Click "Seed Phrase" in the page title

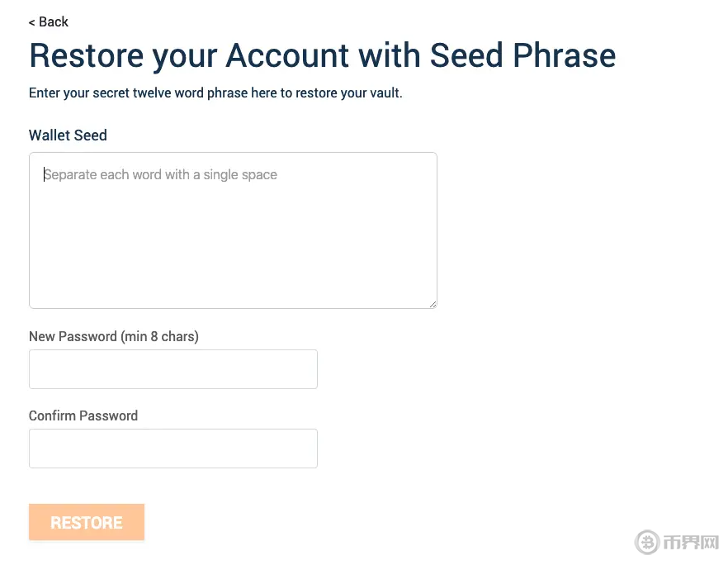click(x=522, y=55)
